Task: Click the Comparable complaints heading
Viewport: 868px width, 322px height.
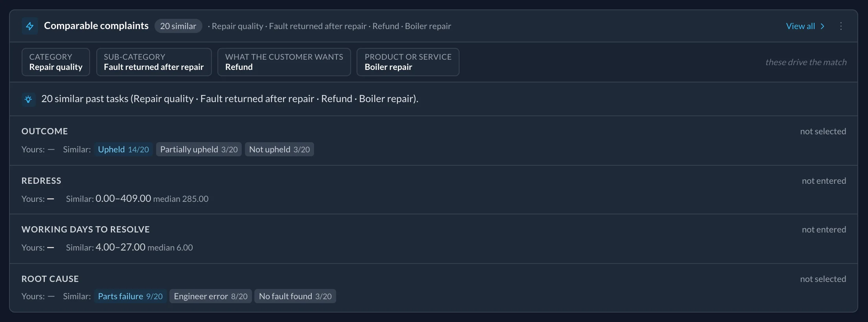Action: tap(96, 26)
